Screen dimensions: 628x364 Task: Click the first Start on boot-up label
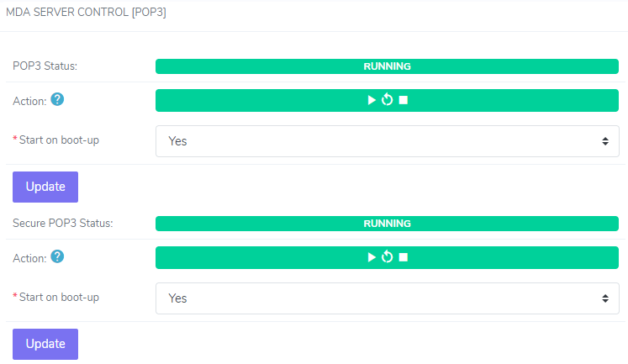pos(59,140)
